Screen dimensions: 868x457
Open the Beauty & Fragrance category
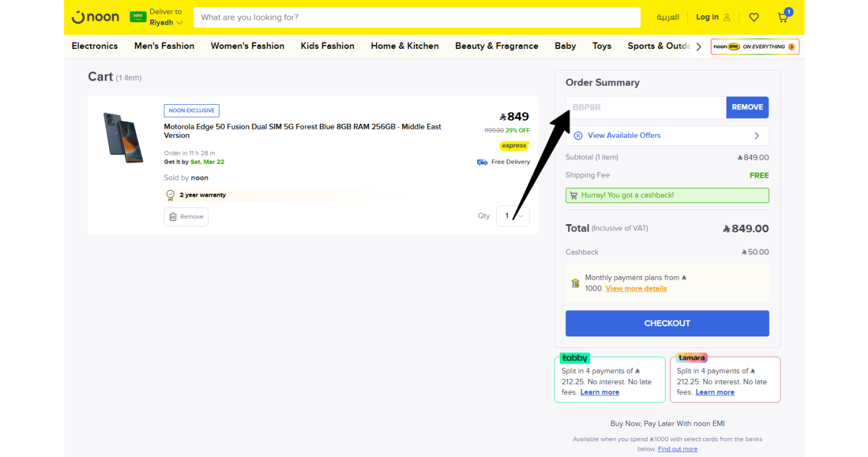497,46
